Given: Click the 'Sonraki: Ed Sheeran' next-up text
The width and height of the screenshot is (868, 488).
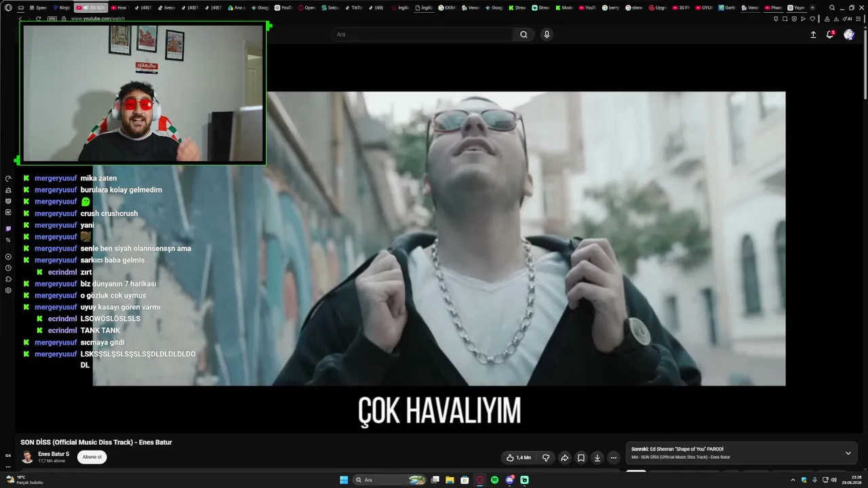Looking at the screenshot, I should [677, 449].
